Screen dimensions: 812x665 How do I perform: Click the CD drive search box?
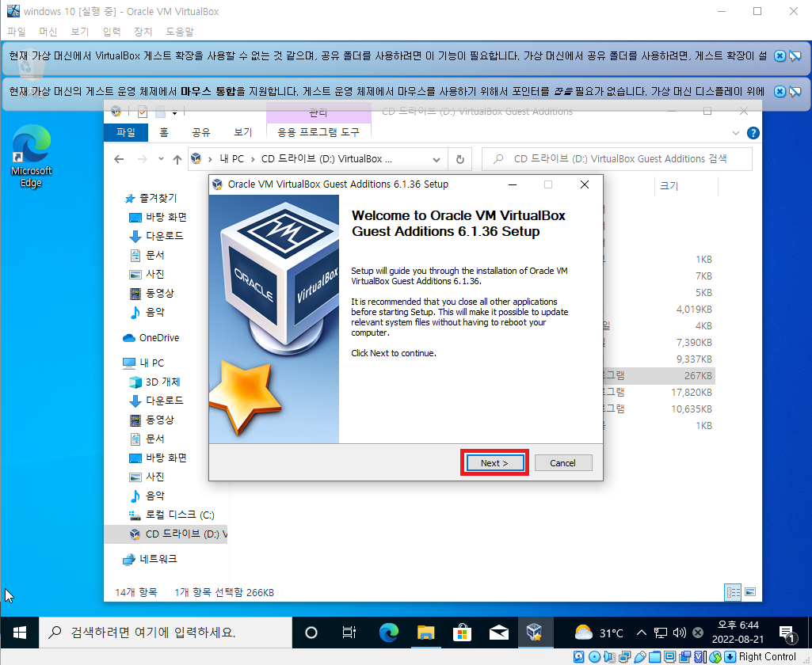pyautogui.click(x=617, y=159)
